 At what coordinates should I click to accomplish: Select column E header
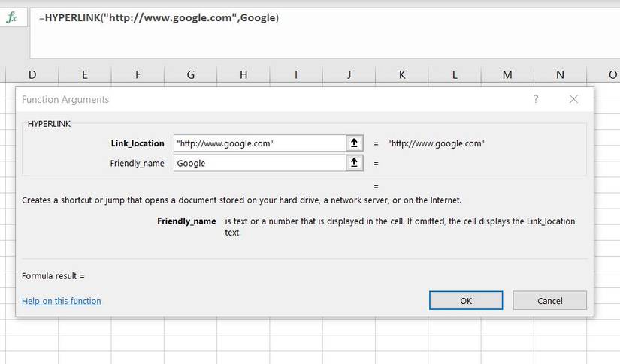[x=85, y=74]
